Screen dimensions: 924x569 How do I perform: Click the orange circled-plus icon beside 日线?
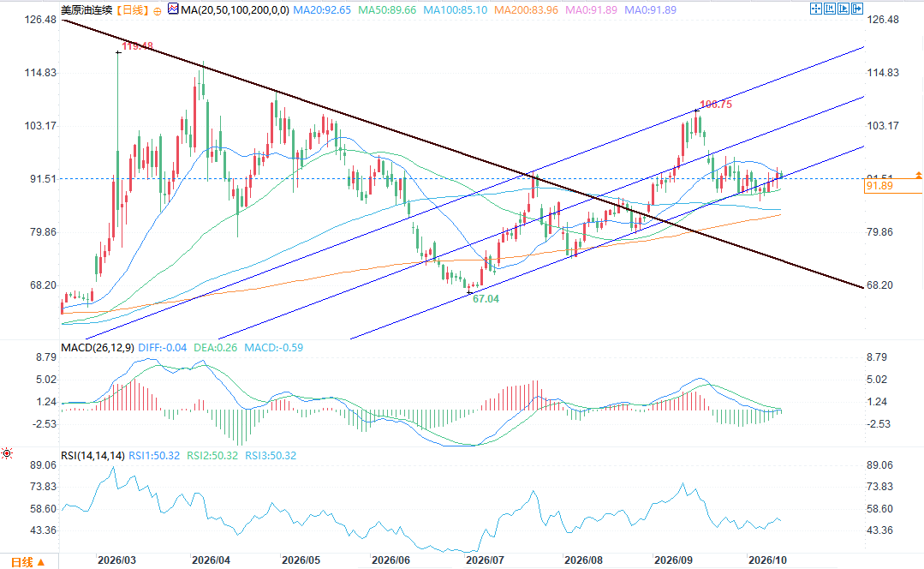[x=158, y=10]
